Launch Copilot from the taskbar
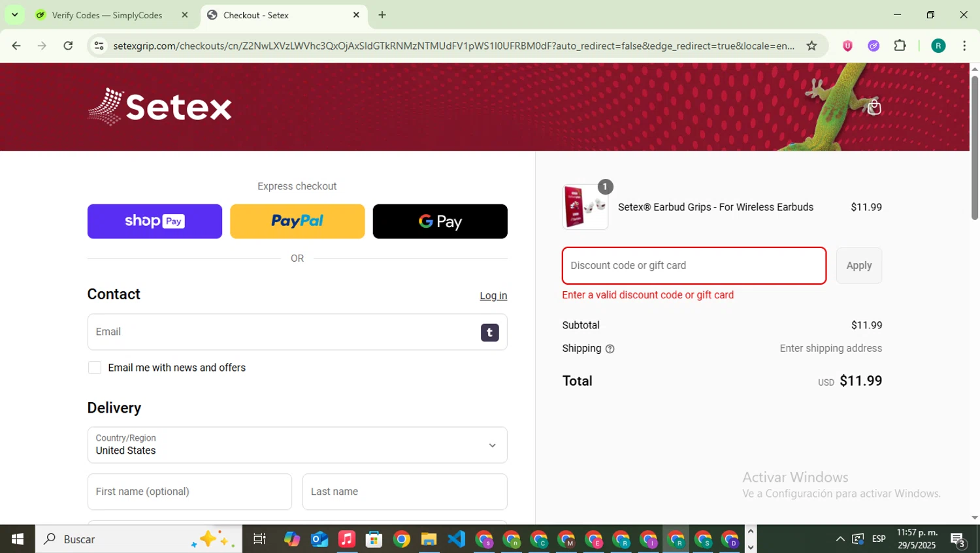Image resolution: width=980 pixels, height=553 pixels. [x=292, y=539]
